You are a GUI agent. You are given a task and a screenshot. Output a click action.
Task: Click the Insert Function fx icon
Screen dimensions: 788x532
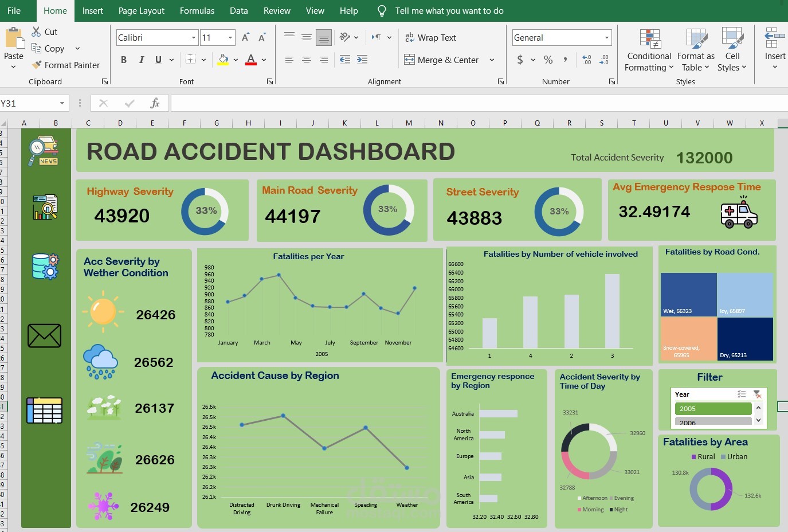155,103
